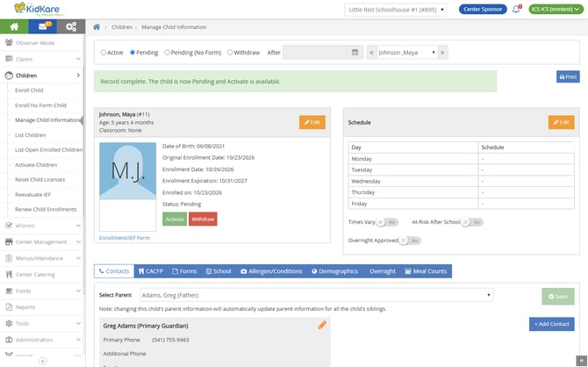Toggle the Overnight Approved switch
The height and width of the screenshot is (367, 588).
click(410, 241)
